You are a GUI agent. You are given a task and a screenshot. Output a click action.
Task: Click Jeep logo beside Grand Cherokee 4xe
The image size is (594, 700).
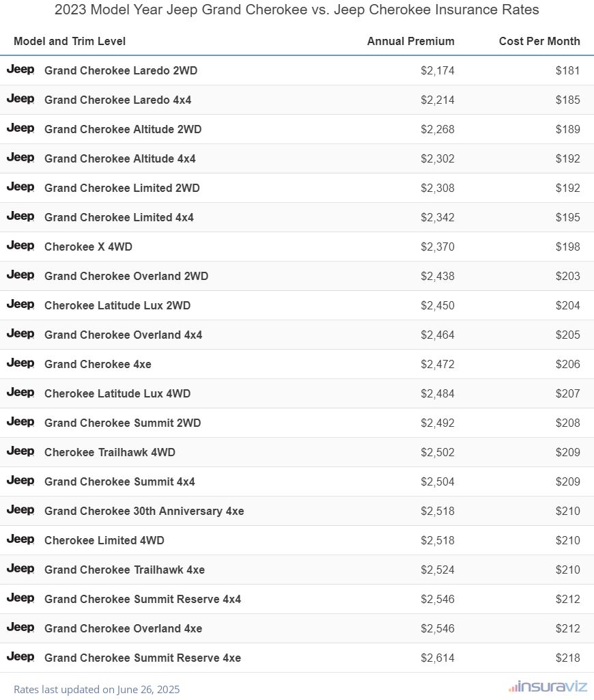pyautogui.click(x=20, y=363)
